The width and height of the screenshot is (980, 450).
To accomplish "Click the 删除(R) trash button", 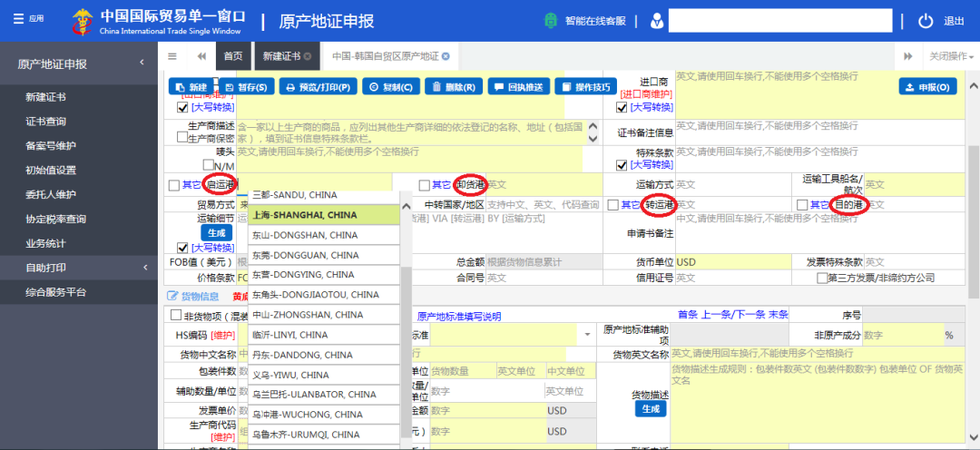I will [x=453, y=87].
